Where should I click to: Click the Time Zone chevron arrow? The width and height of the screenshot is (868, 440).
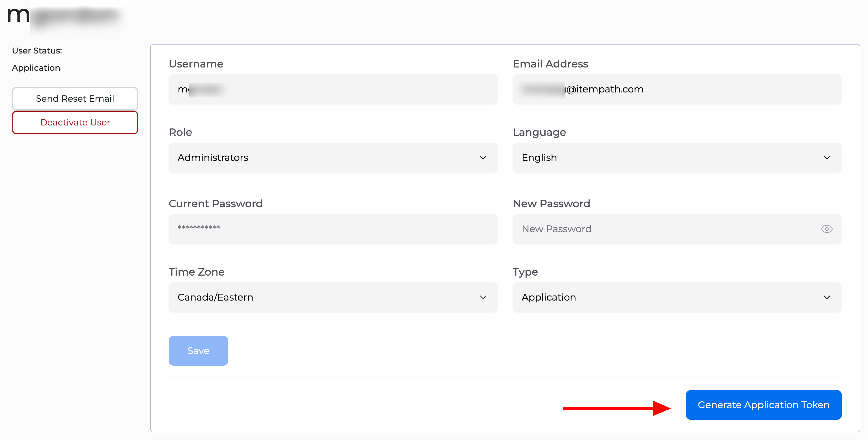483,297
